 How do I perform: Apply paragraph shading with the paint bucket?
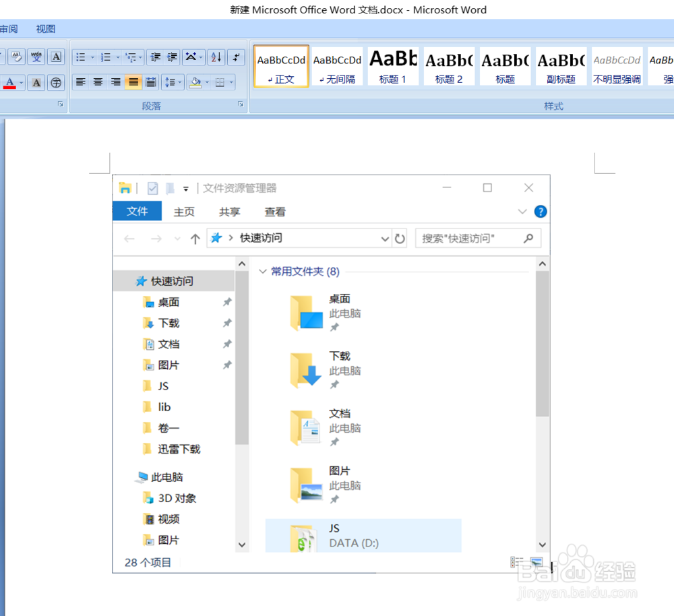(x=195, y=82)
